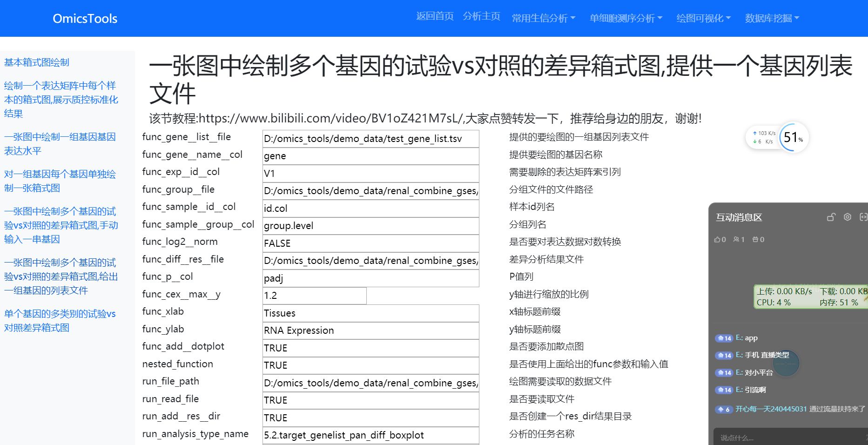Click the description y轴进行缩放的比例
Screen dimensions: 868x445
[549, 294]
